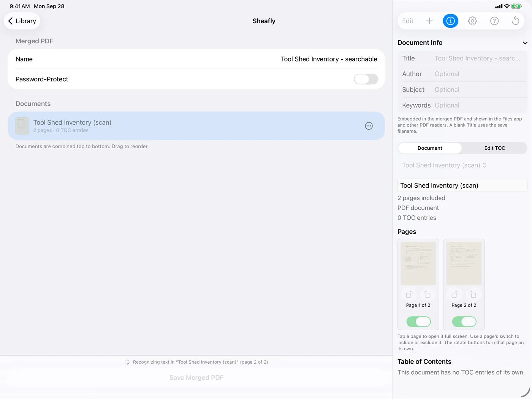Image resolution: width=532 pixels, height=399 pixels.
Task: Open the Tool Shed Inventory (scan) document picker
Action: pos(444,165)
